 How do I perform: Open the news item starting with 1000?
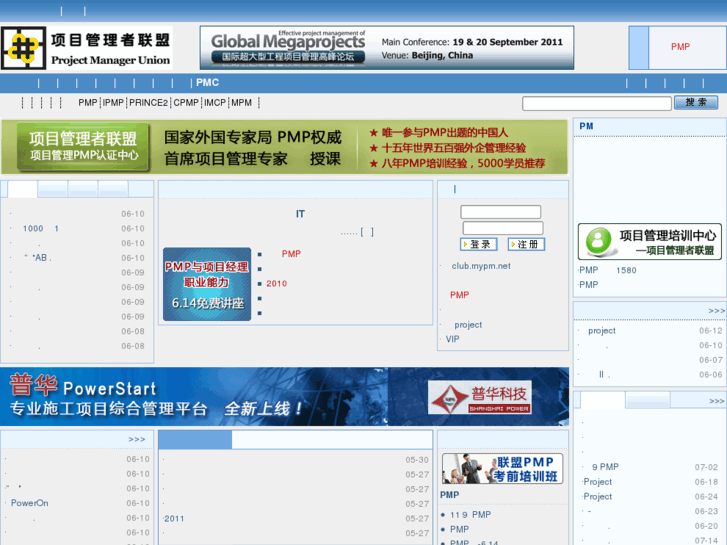(41, 228)
